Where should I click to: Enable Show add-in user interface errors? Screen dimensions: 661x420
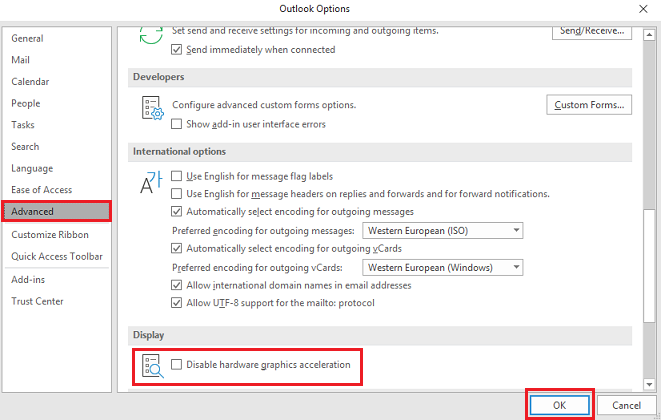tap(176, 124)
